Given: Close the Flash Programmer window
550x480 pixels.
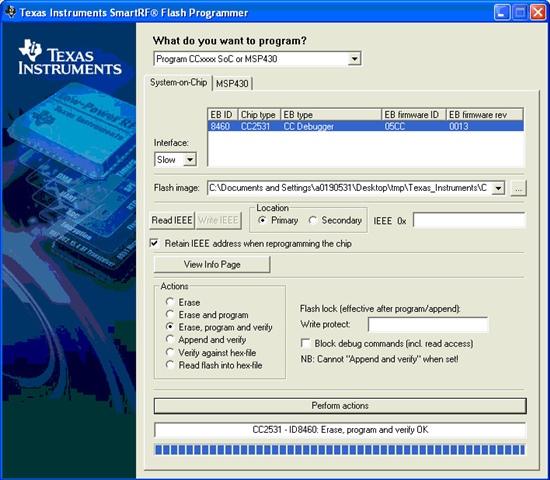Looking at the screenshot, I should 538,13.
